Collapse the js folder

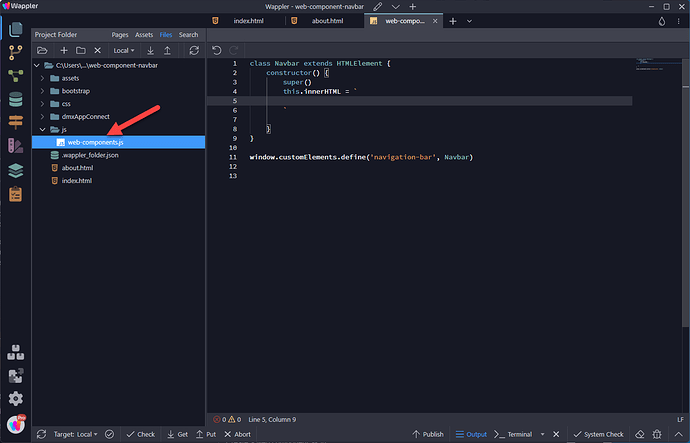43,129
